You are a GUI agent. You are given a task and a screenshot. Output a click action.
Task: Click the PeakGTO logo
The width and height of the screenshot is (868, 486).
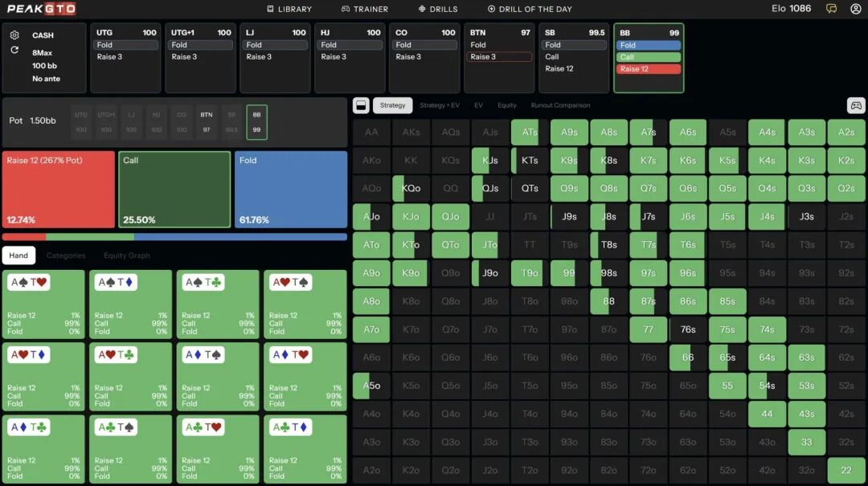click(42, 9)
